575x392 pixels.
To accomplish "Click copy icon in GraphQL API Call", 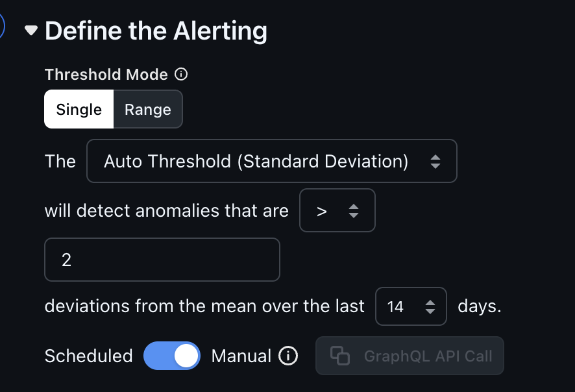I will pyautogui.click(x=340, y=356).
